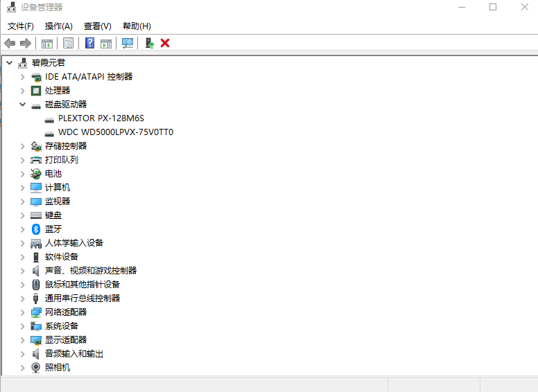This screenshot has height=392, width=538.
Task: Click the 键盘 keyboard icon
Action: [x=36, y=215]
